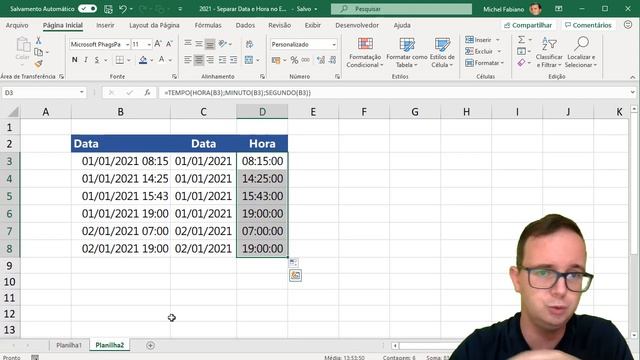640x360 pixels.
Task: Open Formatação Condicional menu
Action: (x=364, y=53)
